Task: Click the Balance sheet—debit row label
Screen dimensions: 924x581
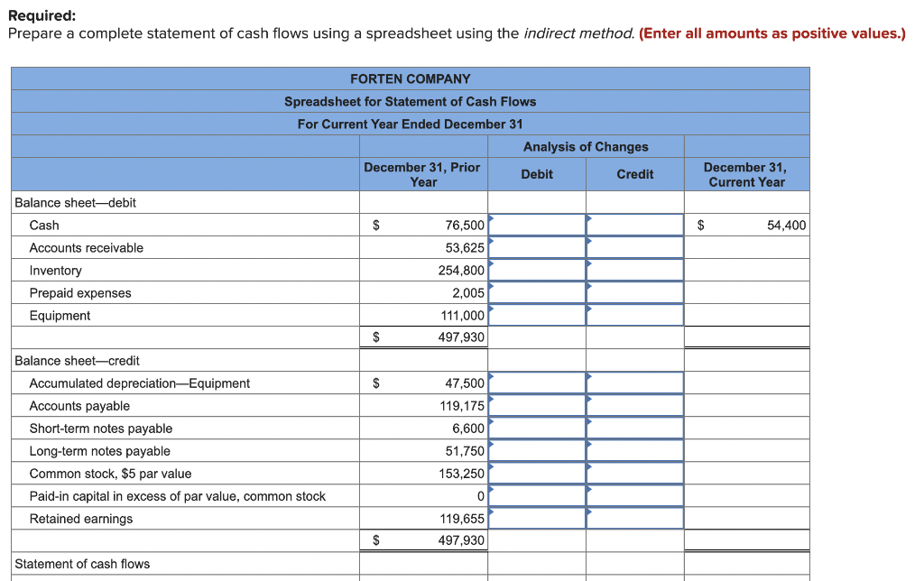Action: point(64,202)
